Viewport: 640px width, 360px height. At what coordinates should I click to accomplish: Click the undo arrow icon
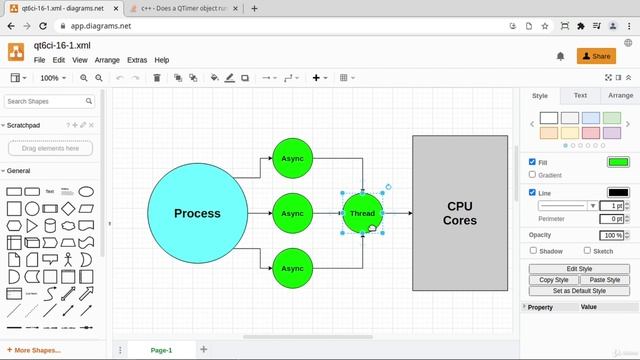tap(120, 78)
